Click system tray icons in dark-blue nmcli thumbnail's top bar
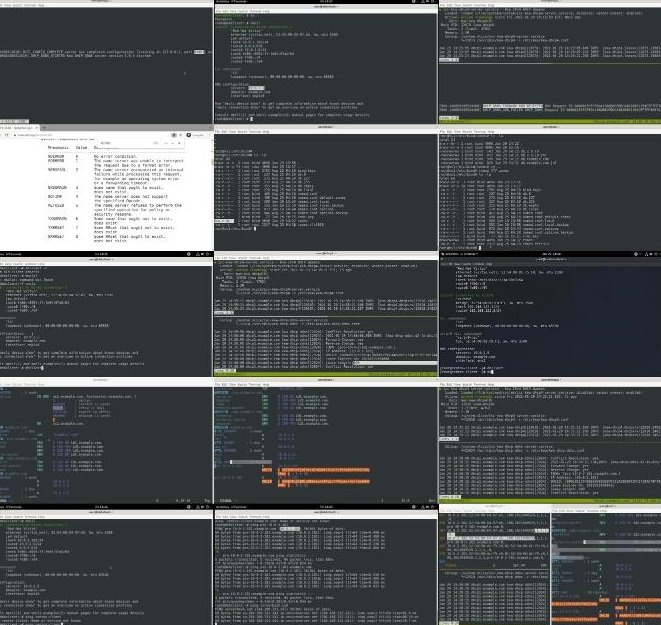This screenshot has width=661, height=625. coord(647,254)
